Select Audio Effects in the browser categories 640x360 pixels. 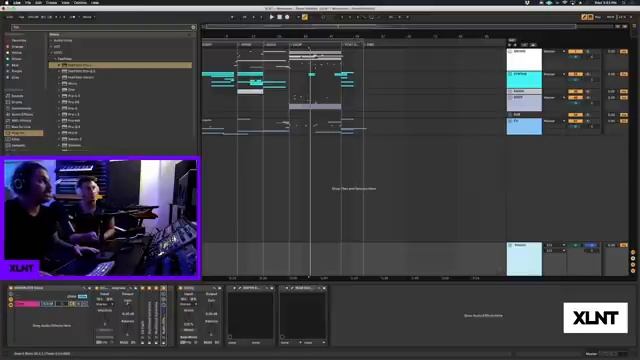pyautogui.click(x=22, y=115)
